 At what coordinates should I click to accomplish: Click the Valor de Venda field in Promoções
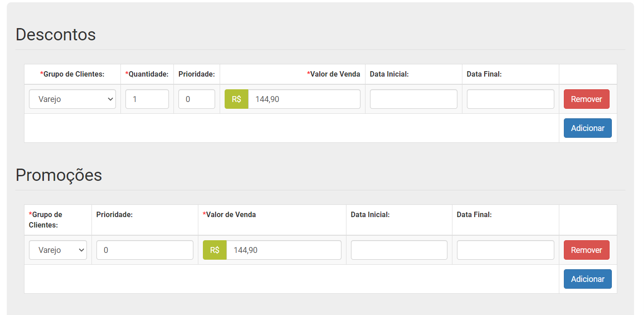point(284,250)
